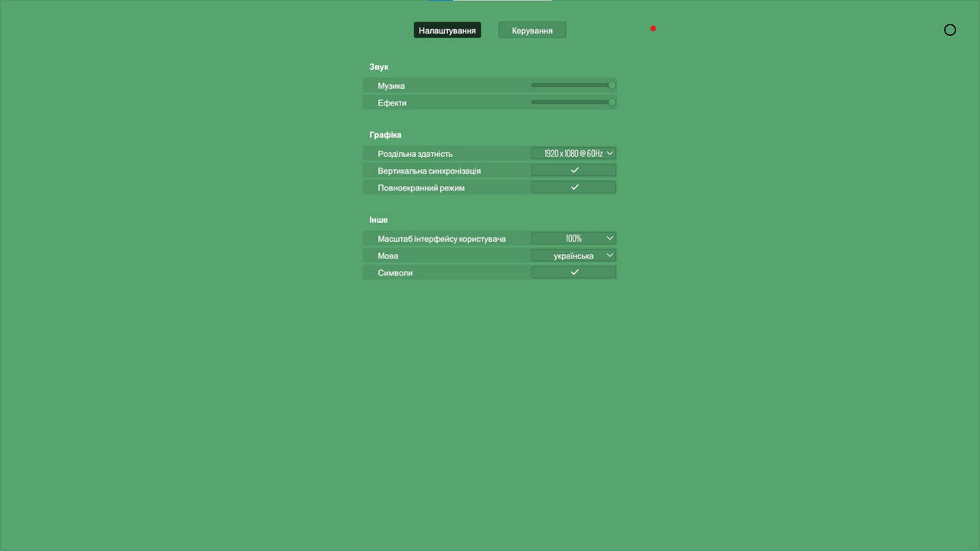Open the Мова language dropdown
This screenshot has height=551, width=980.
573,256
